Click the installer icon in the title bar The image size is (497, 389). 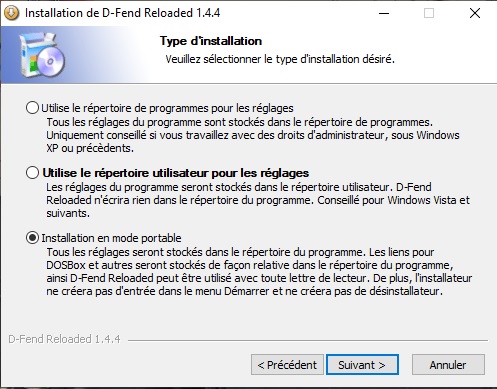click(12, 13)
